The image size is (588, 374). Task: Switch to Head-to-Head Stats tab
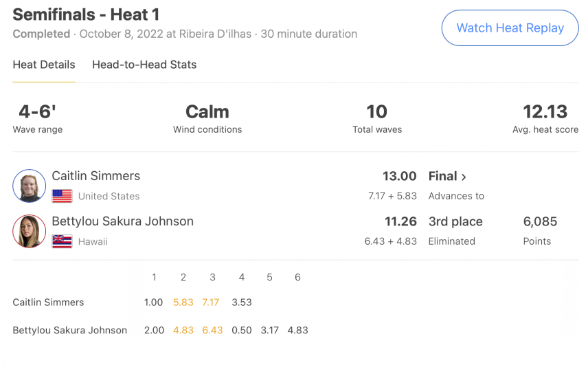pos(144,65)
